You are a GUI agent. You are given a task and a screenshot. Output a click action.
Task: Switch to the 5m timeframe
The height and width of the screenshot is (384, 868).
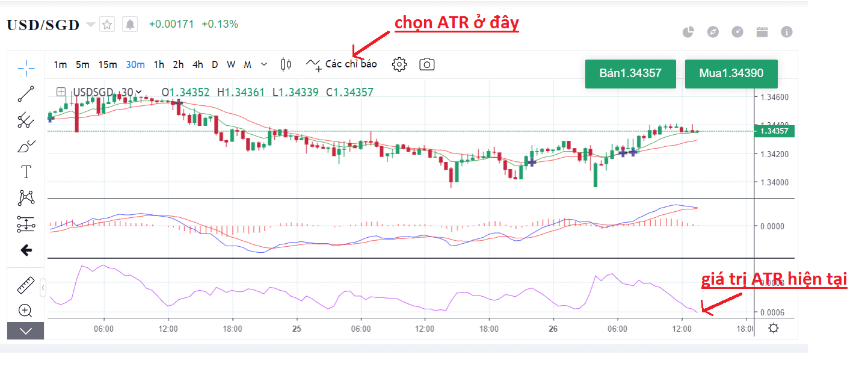point(82,64)
